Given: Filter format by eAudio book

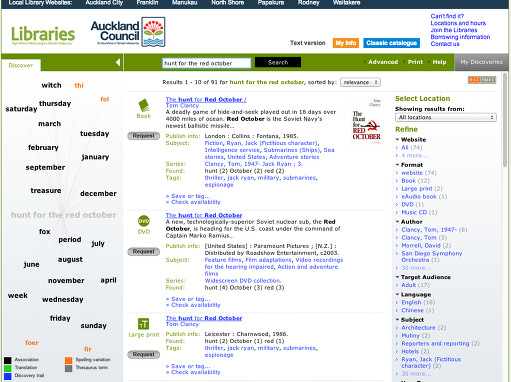Looking at the screenshot, I should point(419,197).
